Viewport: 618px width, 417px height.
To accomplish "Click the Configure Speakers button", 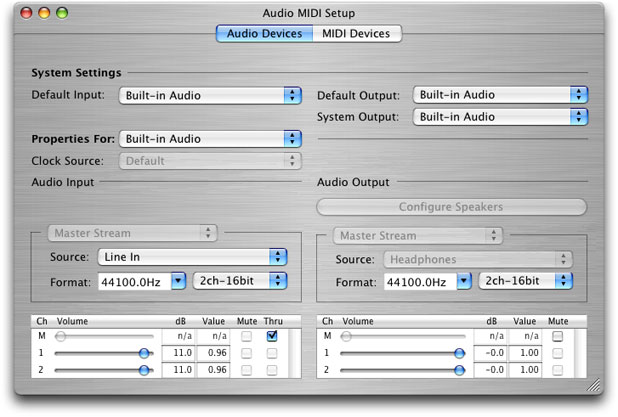I will tap(452, 207).
